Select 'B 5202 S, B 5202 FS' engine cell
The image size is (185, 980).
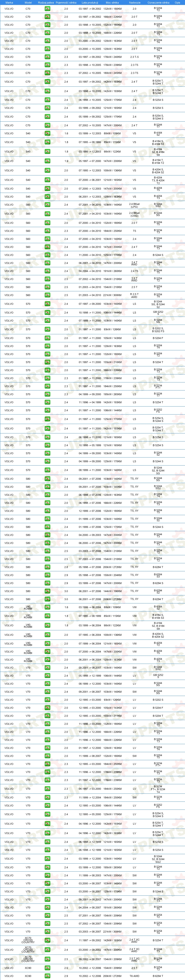pyautogui.click(x=158, y=329)
